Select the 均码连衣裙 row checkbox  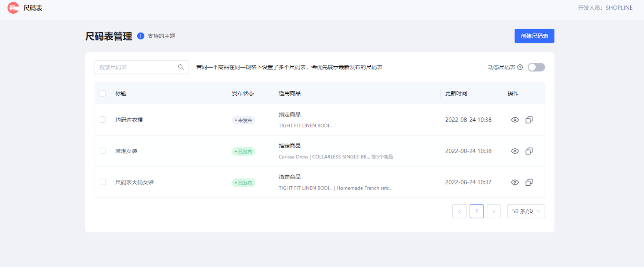pos(103,120)
